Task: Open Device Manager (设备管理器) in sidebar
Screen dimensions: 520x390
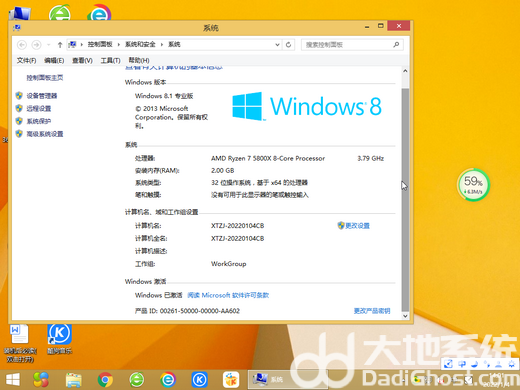Action: (x=42, y=96)
